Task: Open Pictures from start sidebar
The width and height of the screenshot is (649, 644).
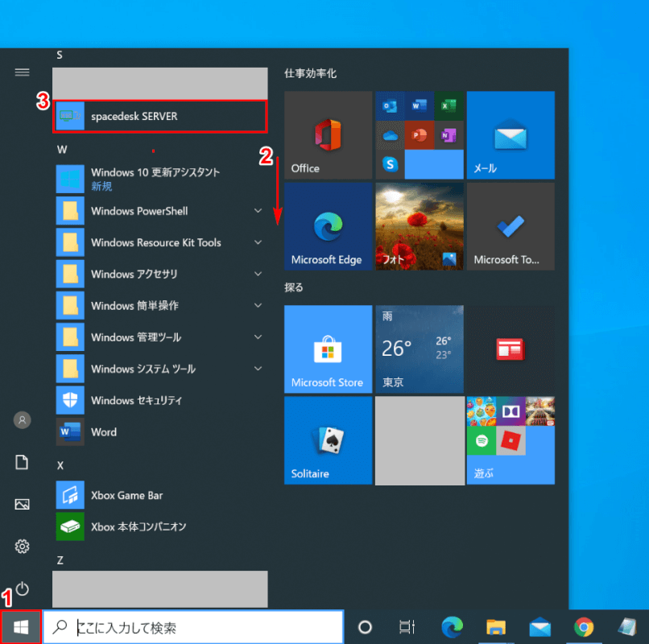Action: click(22, 504)
